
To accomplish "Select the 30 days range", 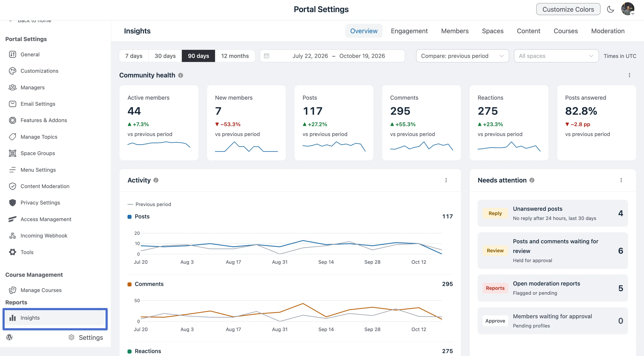I will 165,56.
